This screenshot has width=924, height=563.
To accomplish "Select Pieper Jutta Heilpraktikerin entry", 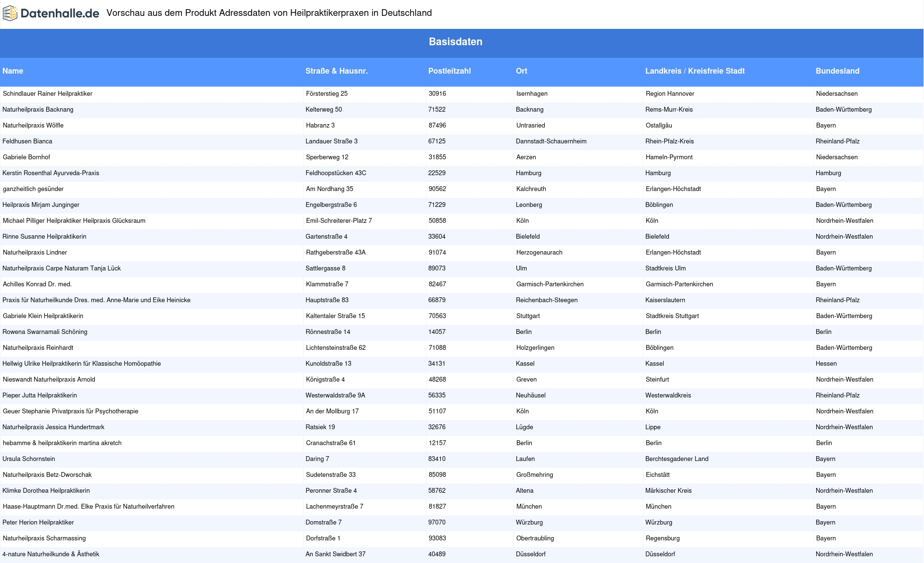I will [40, 396].
